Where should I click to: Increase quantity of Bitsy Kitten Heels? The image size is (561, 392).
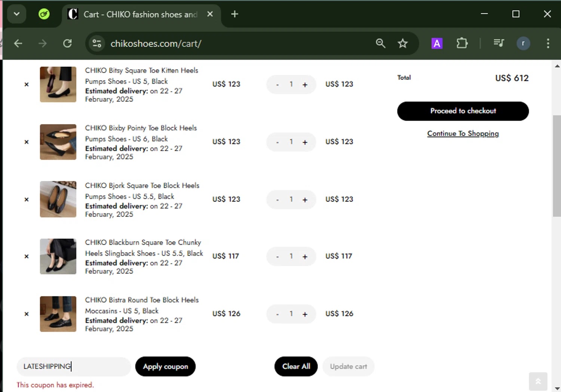[x=305, y=85]
